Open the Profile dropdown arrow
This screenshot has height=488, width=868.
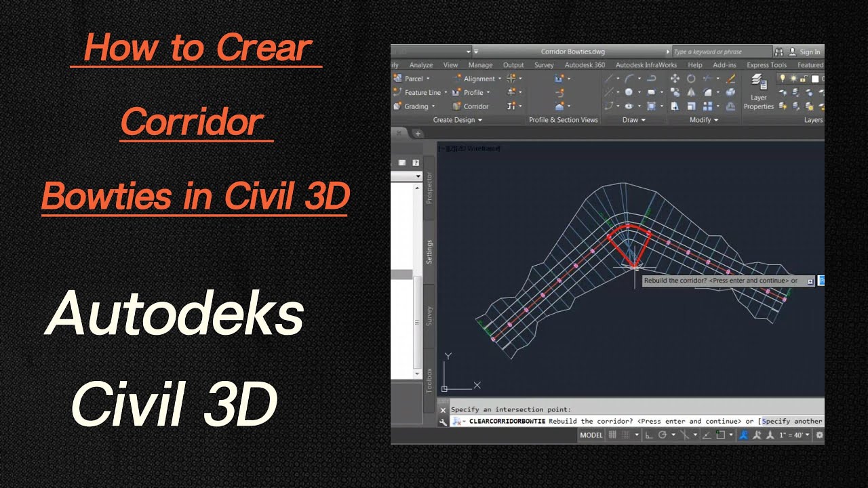tap(488, 92)
